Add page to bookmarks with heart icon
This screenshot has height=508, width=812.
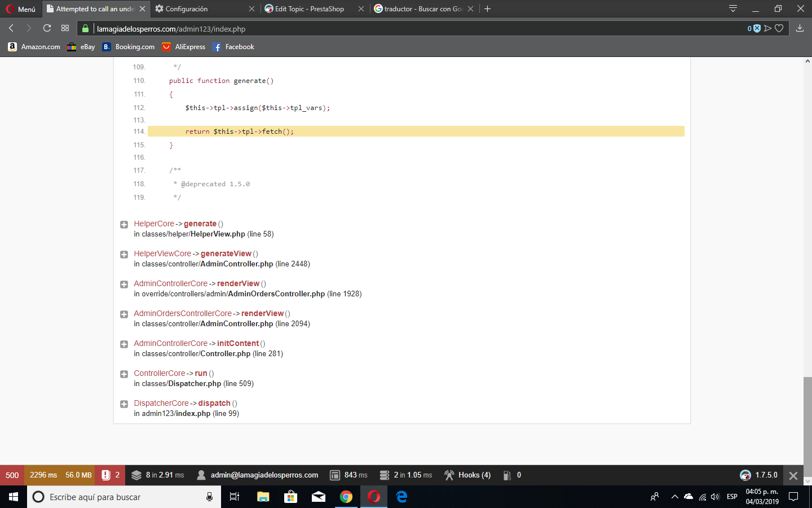[779, 29]
